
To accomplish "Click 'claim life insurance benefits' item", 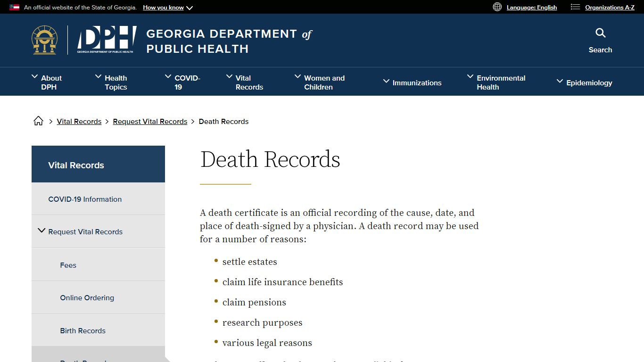I will click(283, 282).
